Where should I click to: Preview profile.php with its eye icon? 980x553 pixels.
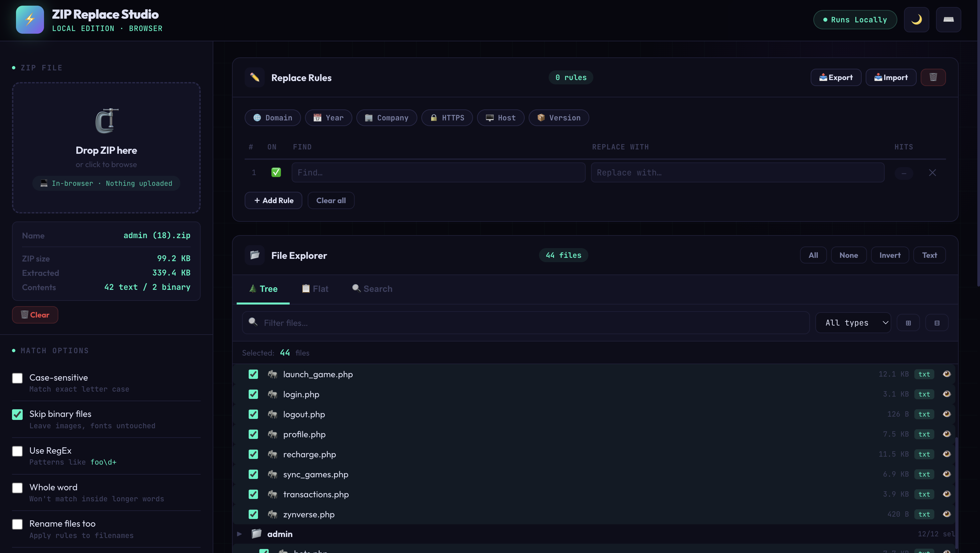click(947, 434)
